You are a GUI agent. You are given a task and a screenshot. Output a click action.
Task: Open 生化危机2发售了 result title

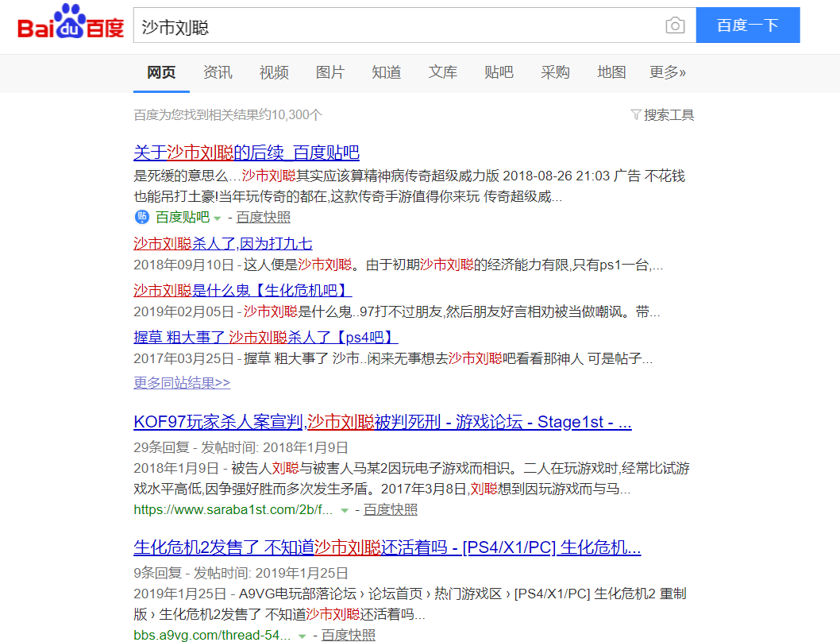point(387,547)
